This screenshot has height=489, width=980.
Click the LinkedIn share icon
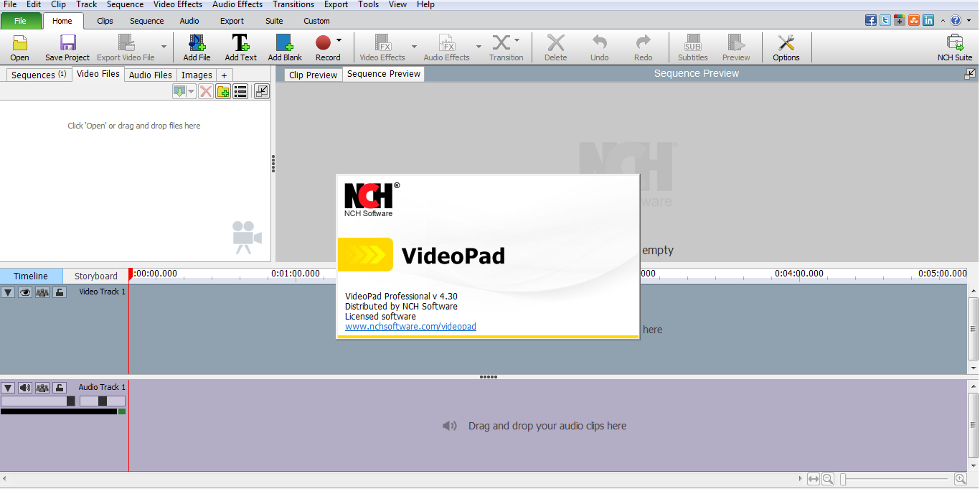click(x=928, y=20)
